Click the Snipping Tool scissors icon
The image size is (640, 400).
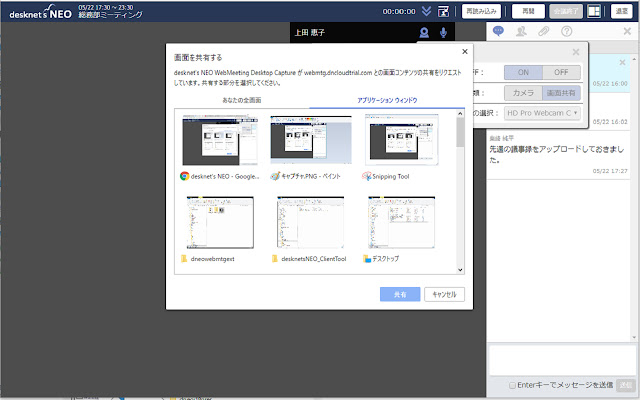pos(366,176)
